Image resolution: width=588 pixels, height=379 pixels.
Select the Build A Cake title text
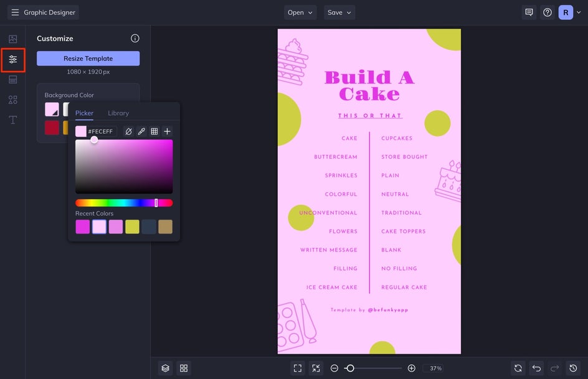pyautogui.click(x=369, y=86)
